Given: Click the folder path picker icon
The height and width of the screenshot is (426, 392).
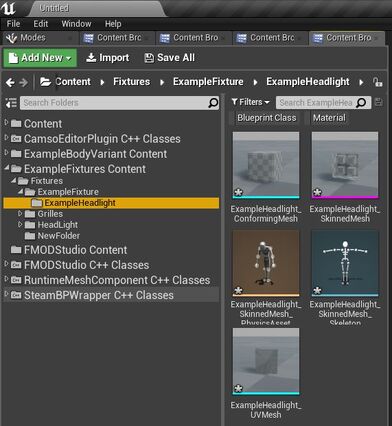Looking at the screenshot, I should pyautogui.click(x=45, y=82).
